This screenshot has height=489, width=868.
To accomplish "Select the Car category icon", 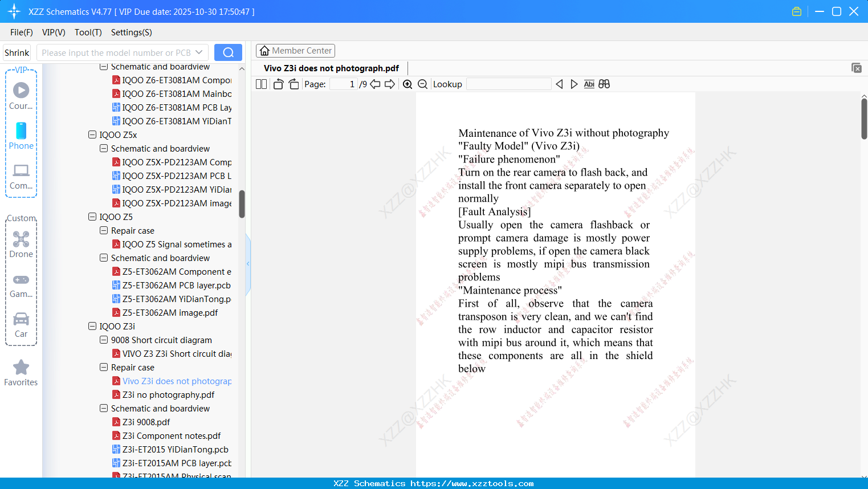I will [x=21, y=325].
